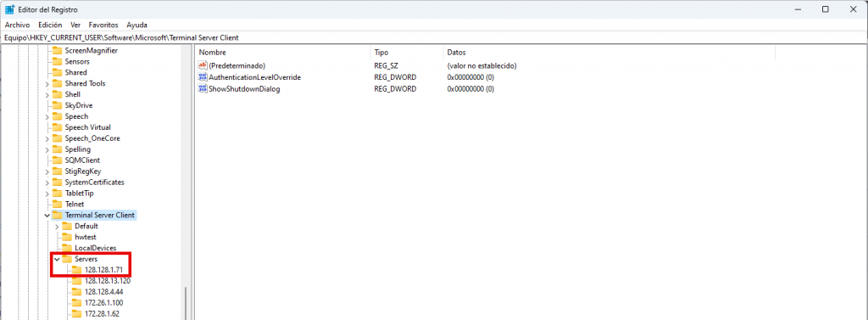The image size is (868, 320).
Task: Collapse the Terminal Server Client key
Action: pos(47,216)
